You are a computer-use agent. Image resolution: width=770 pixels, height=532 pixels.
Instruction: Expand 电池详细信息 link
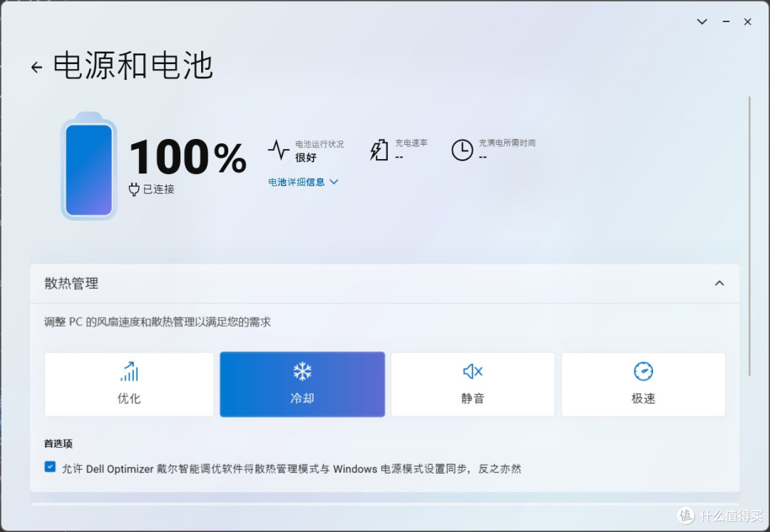(303, 183)
